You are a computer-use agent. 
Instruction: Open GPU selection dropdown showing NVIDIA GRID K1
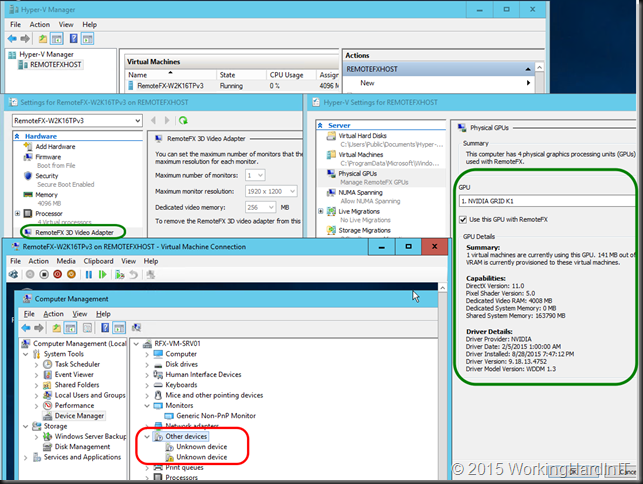(x=547, y=201)
